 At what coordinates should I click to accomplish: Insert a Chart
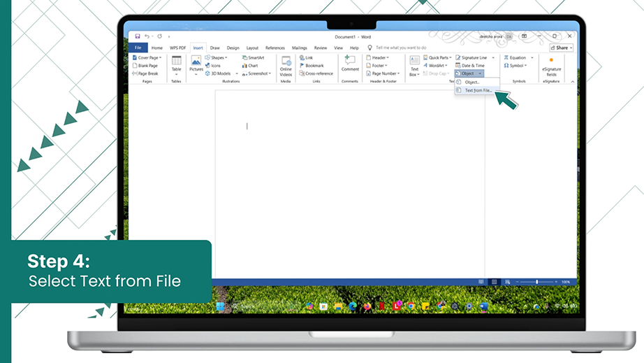pos(250,65)
